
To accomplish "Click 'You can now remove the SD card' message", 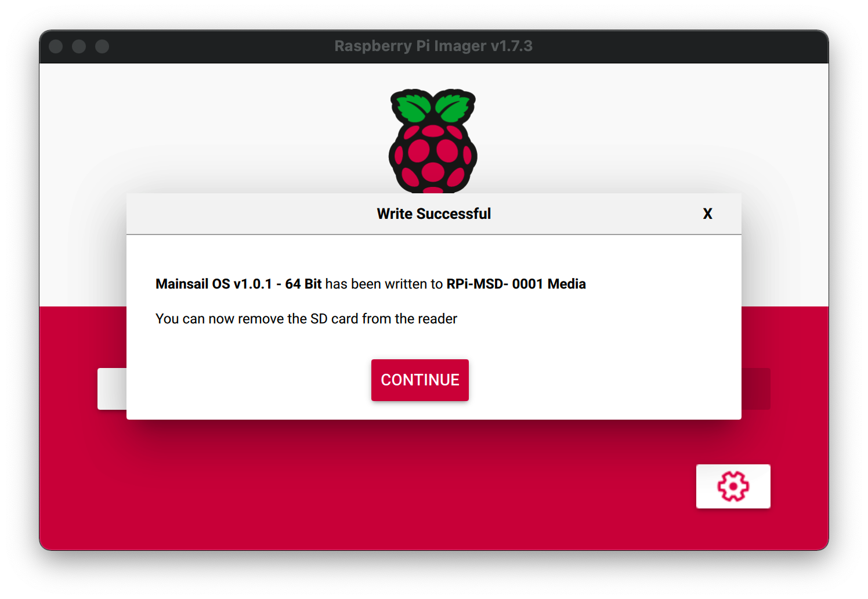I will tap(306, 319).
